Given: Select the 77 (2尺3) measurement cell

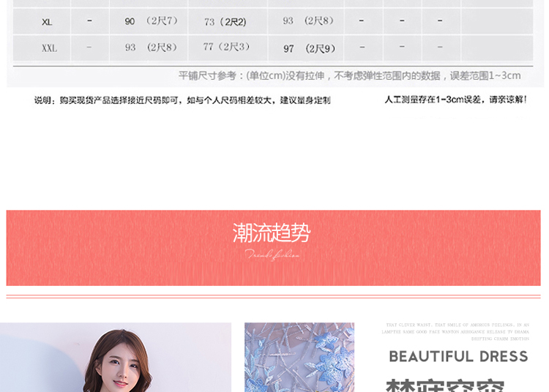Looking at the screenshot, I should [226, 47].
